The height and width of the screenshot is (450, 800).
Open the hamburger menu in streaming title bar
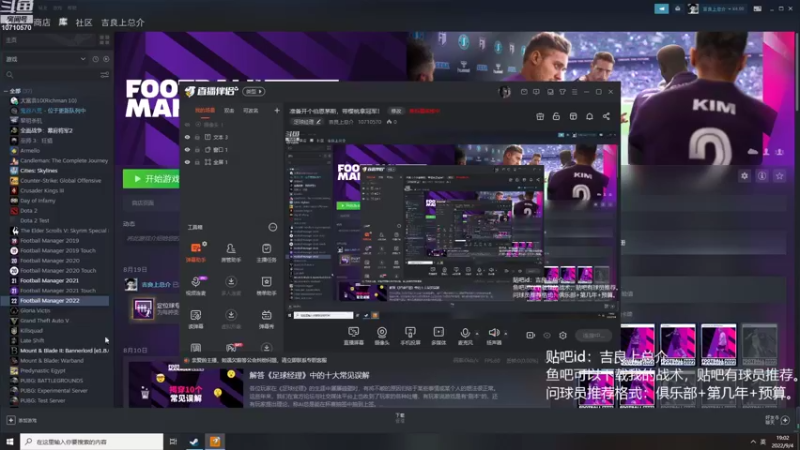pyautogui.click(x=574, y=92)
